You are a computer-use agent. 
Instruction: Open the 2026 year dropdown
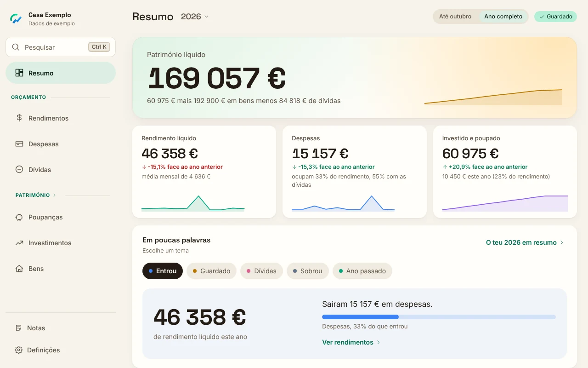click(195, 17)
